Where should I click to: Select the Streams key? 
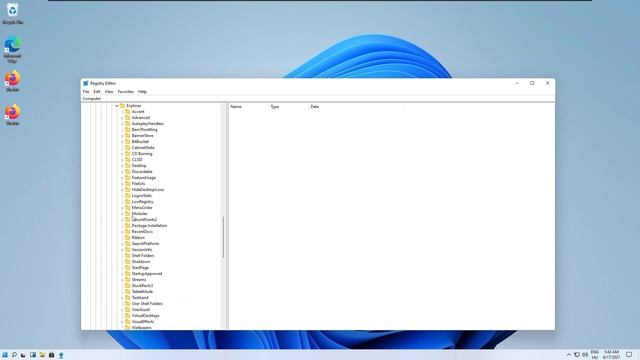[139, 280]
